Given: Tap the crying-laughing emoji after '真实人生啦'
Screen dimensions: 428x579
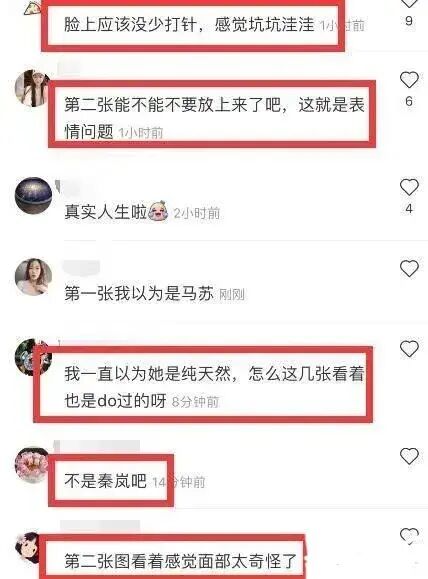Looking at the screenshot, I should pyautogui.click(x=158, y=211).
